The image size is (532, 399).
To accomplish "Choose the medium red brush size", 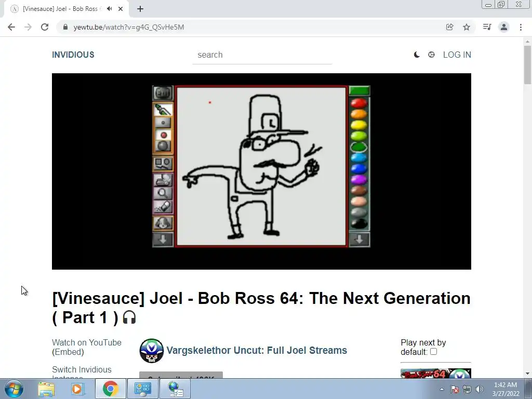I will pyautogui.click(x=163, y=135).
